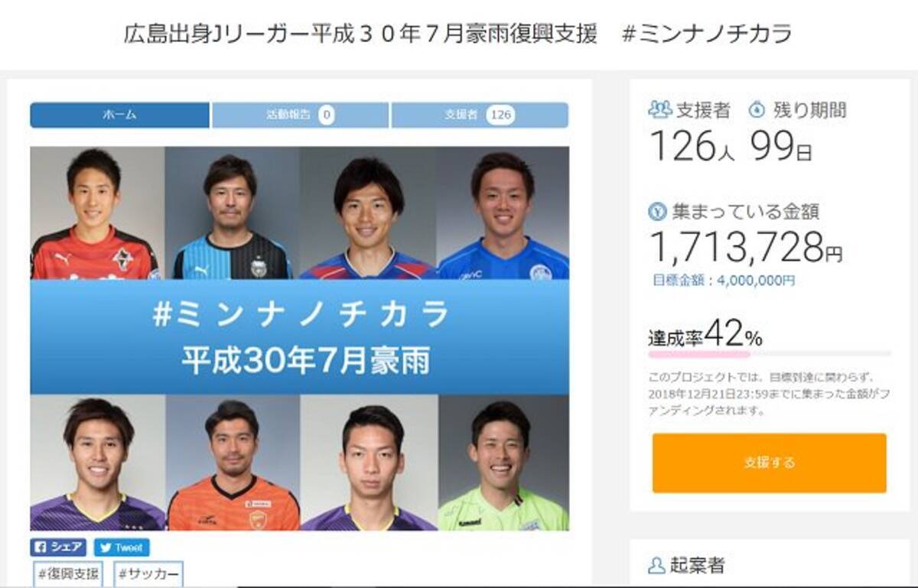The height and width of the screenshot is (588, 918).
Task: Switch to the 活動報告 tab
Action: (x=300, y=115)
